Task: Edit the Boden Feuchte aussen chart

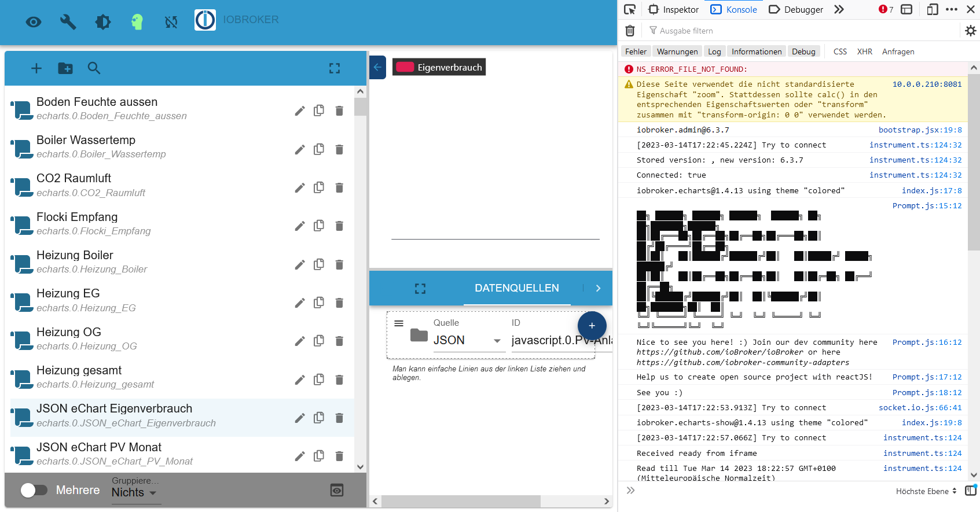Action: point(299,110)
